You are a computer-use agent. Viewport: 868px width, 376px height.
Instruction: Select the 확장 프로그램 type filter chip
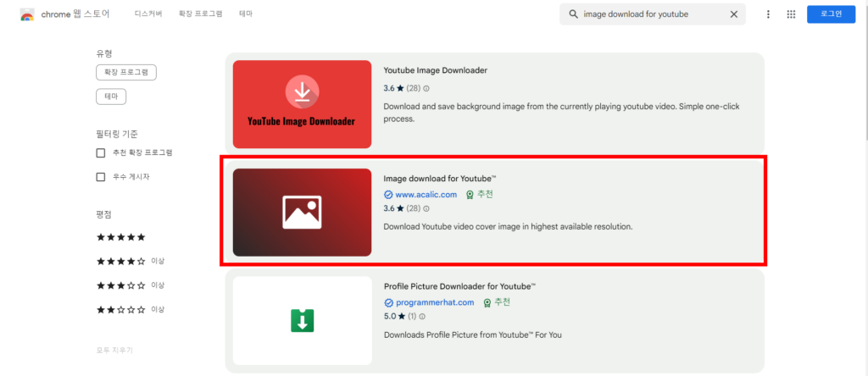pos(126,73)
